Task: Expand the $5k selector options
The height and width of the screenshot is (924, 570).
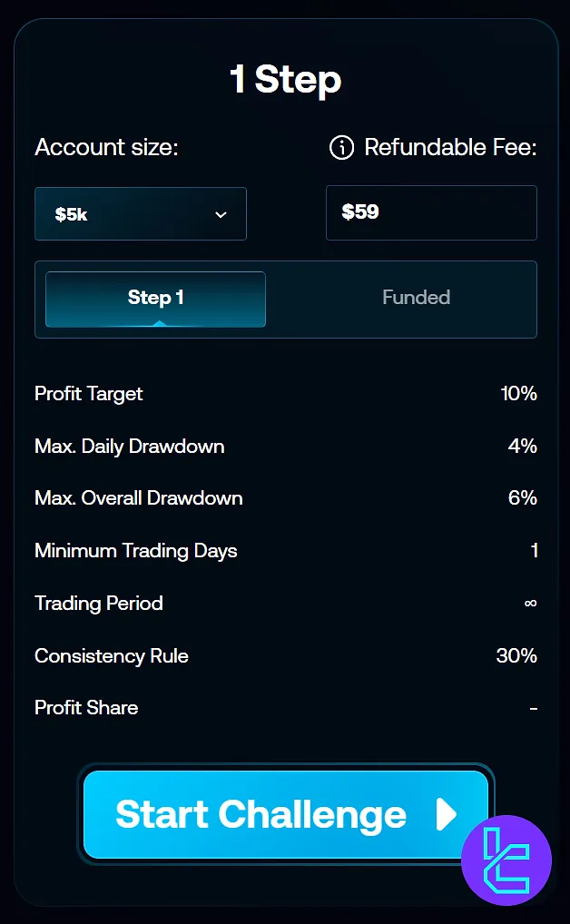Action: point(141,214)
